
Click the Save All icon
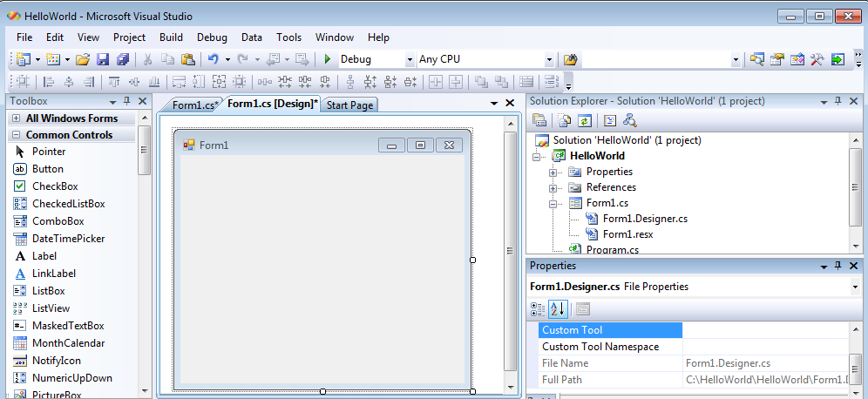[123, 59]
